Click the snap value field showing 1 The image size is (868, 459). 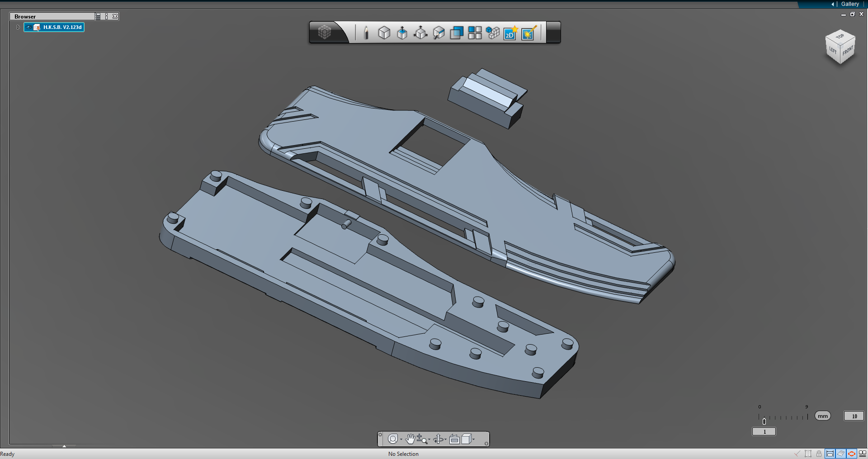(x=764, y=432)
